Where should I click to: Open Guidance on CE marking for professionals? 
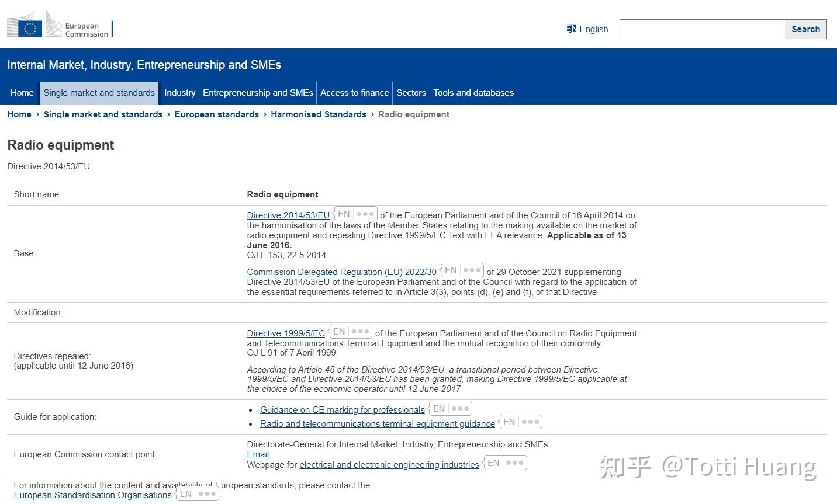click(x=343, y=410)
